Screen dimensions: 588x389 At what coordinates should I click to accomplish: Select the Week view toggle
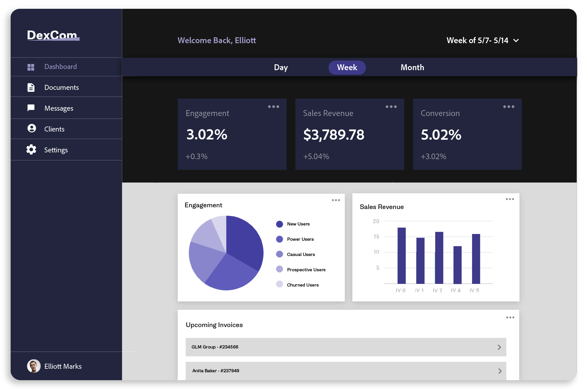[347, 67]
